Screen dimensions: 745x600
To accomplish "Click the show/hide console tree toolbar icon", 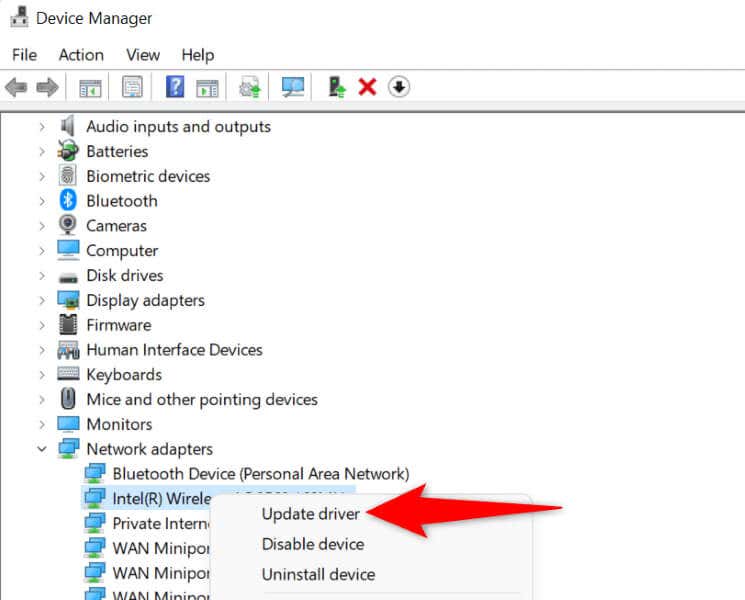I will click(x=90, y=88).
